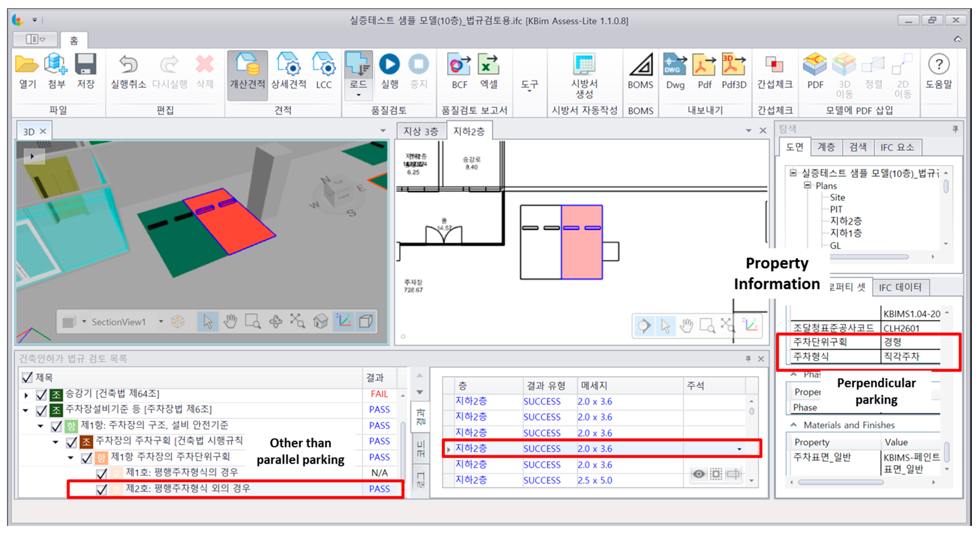Toggle checkbox for 제2호: 평행주차형식 외의 경우
The height and width of the screenshot is (535, 980).
point(102,489)
